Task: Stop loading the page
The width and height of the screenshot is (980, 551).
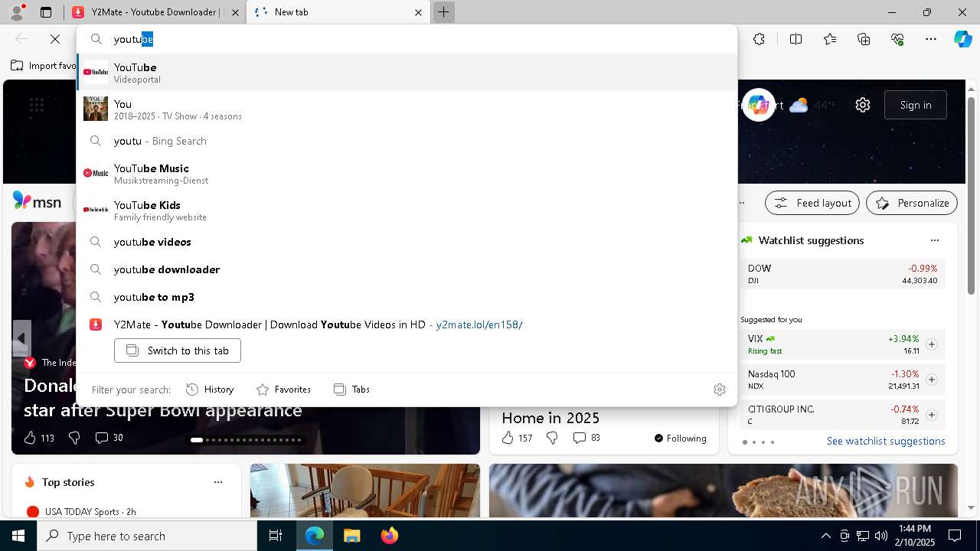Action: (x=55, y=39)
